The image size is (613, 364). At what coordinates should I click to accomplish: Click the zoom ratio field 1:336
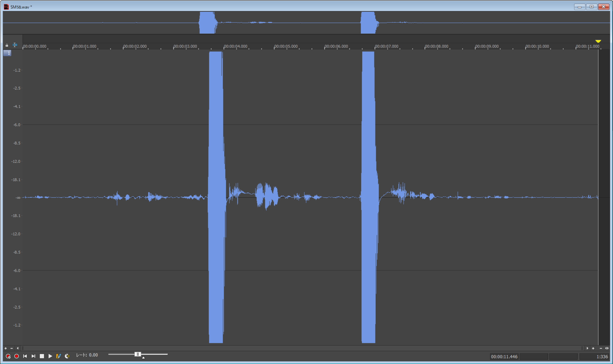tap(594, 357)
